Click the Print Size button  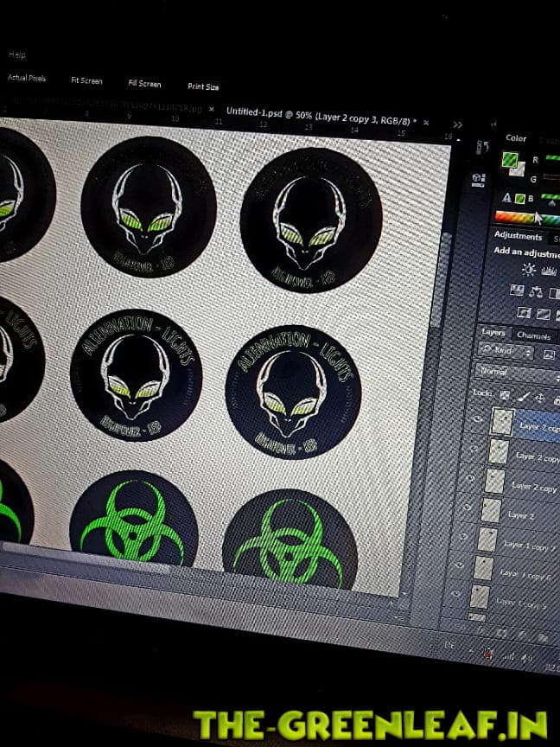(203, 86)
